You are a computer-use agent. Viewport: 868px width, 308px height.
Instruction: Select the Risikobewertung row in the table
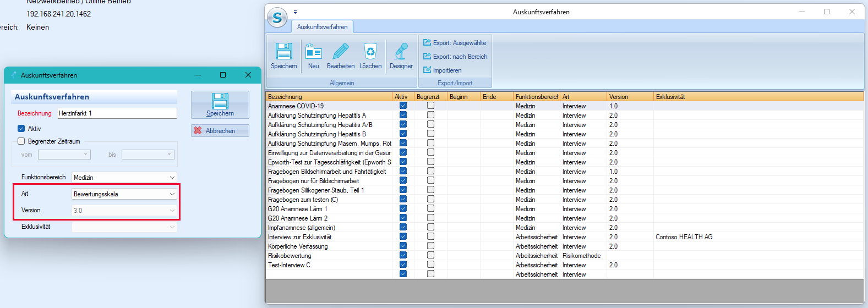coord(290,256)
